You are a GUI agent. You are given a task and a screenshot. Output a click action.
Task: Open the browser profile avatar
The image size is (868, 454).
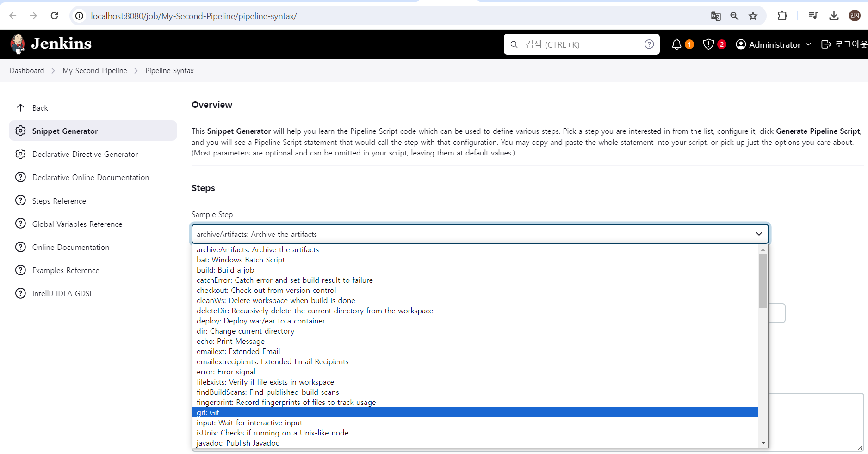[855, 16]
